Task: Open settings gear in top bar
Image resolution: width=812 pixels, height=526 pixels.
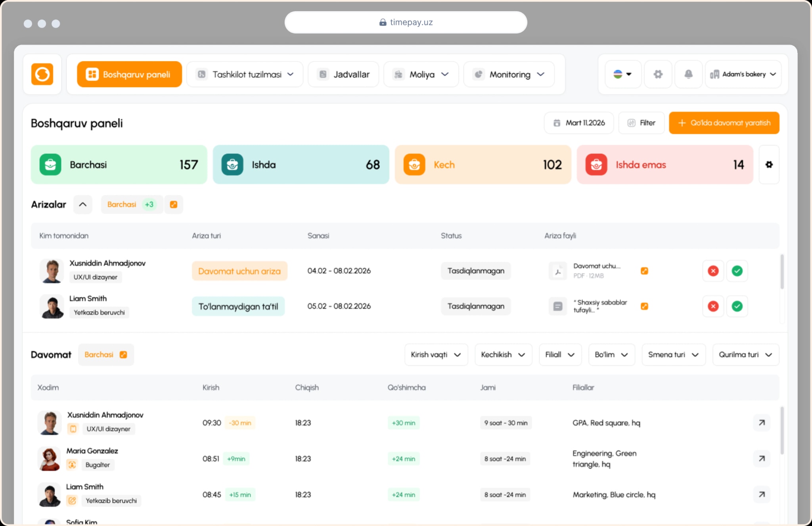Action: [658, 74]
